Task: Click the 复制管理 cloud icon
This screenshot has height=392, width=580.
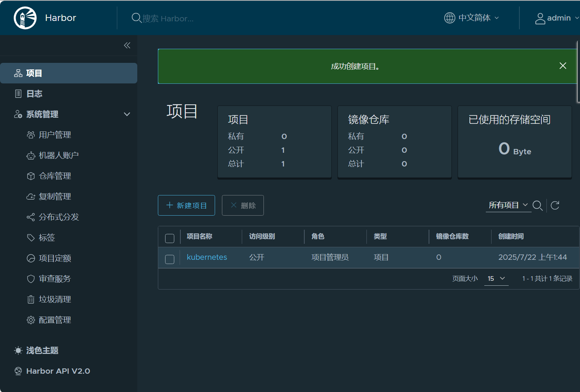Action: [x=31, y=197]
